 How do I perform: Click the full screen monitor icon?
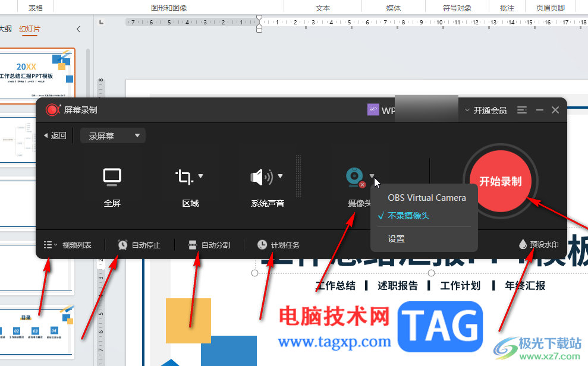pyautogui.click(x=112, y=177)
